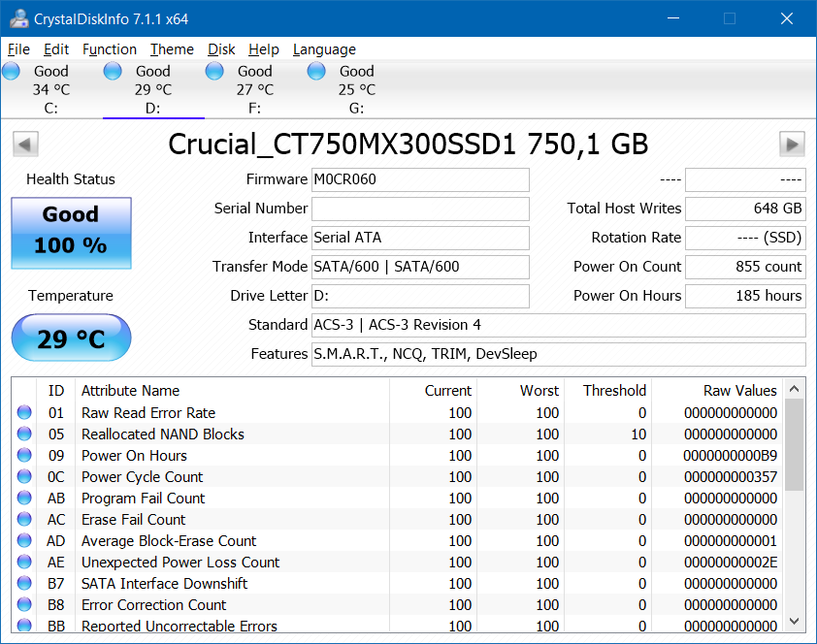Click raw value 000000000357
Image resolution: width=817 pixels, height=644 pixels.
[730, 477]
